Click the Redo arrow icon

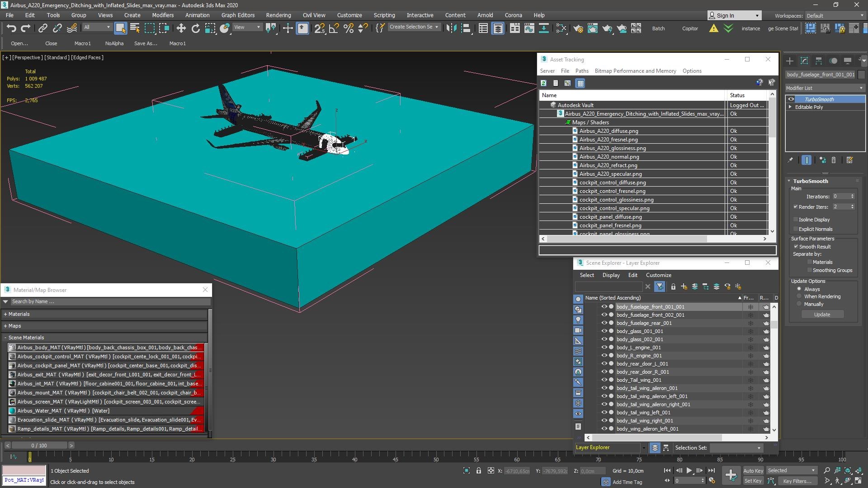coord(26,28)
